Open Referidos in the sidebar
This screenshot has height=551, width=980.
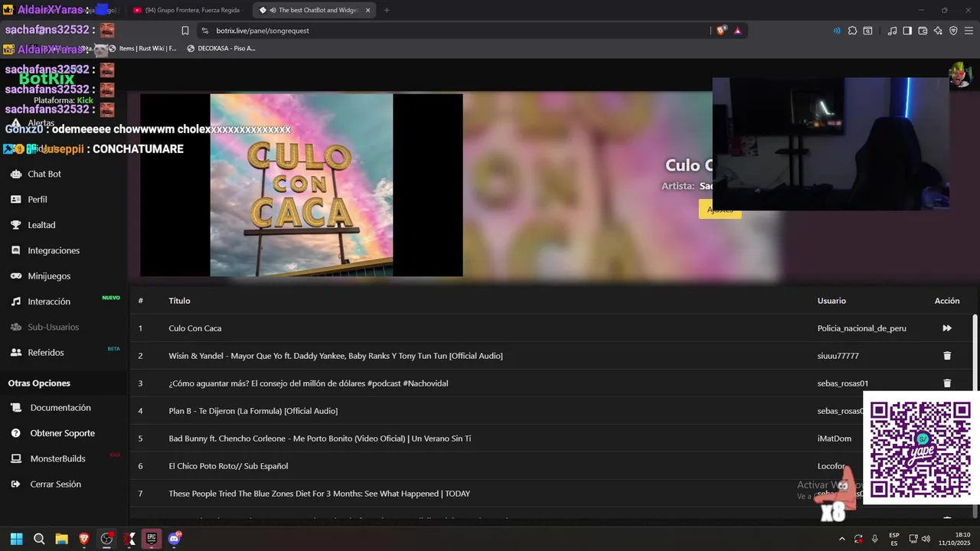coord(46,353)
